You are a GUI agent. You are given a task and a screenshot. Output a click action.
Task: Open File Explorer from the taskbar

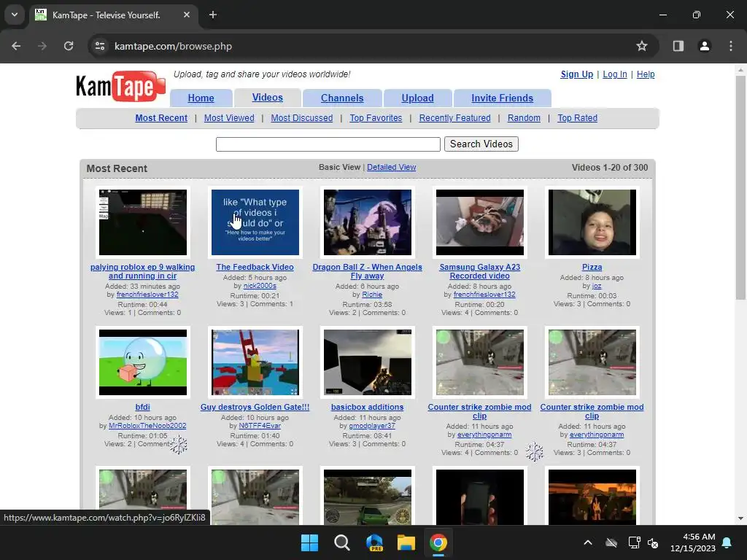(406, 542)
